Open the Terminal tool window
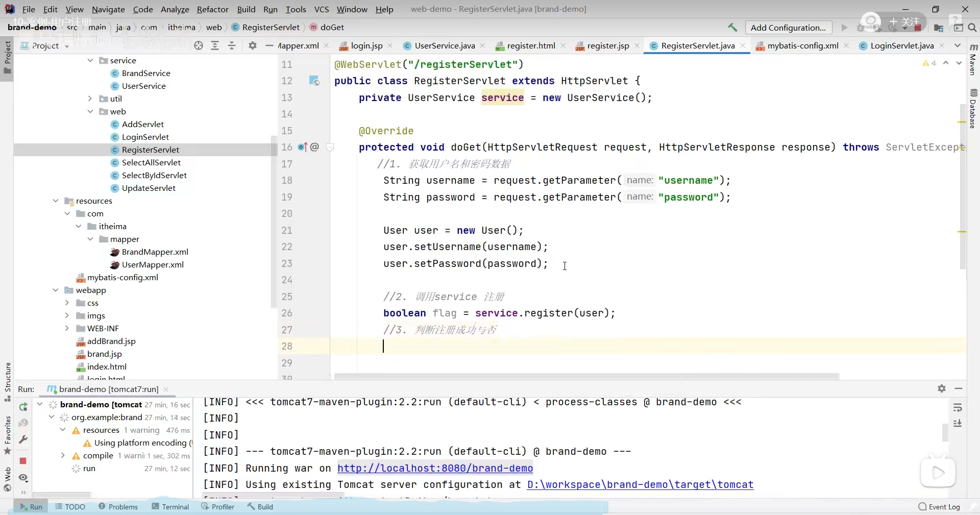This screenshot has width=980, height=515. point(170,507)
